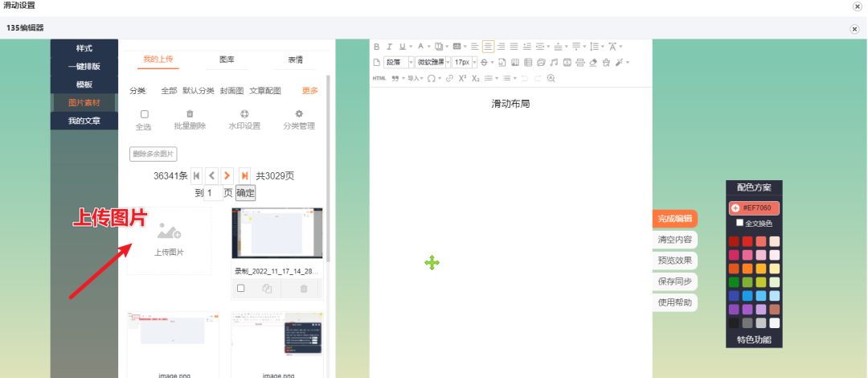The height and width of the screenshot is (378, 868).
Task: Insert a hyperlink with the link icon
Action: pyautogui.click(x=449, y=78)
